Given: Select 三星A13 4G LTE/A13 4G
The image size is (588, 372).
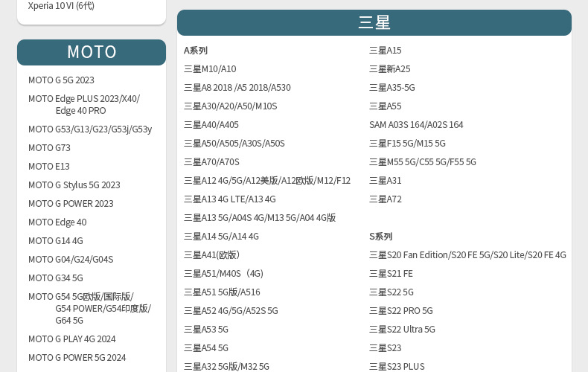Looking at the screenshot, I should pos(230,199).
